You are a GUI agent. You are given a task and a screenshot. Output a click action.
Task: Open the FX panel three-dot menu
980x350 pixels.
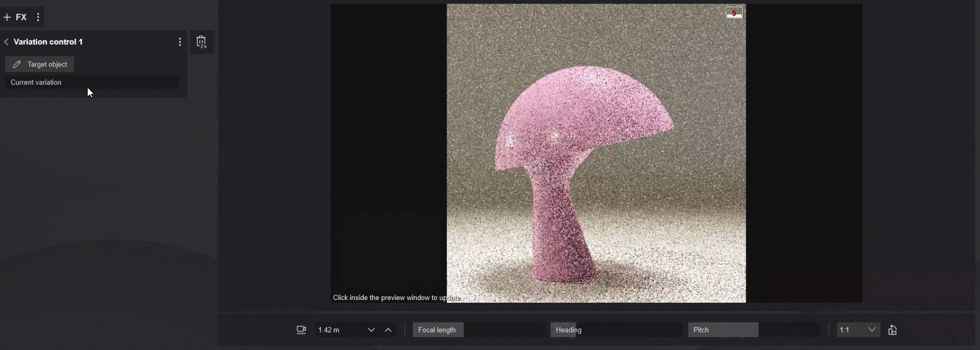coord(38,17)
